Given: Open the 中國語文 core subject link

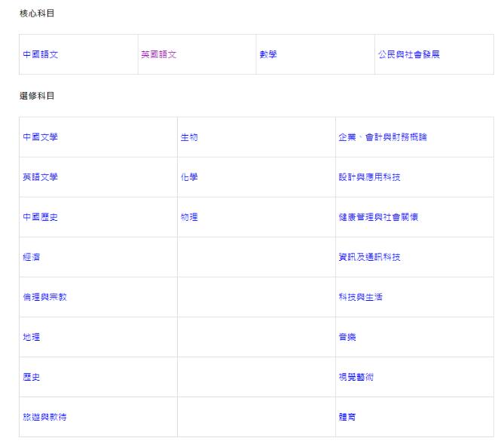Looking at the screenshot, I should point(40,54).
